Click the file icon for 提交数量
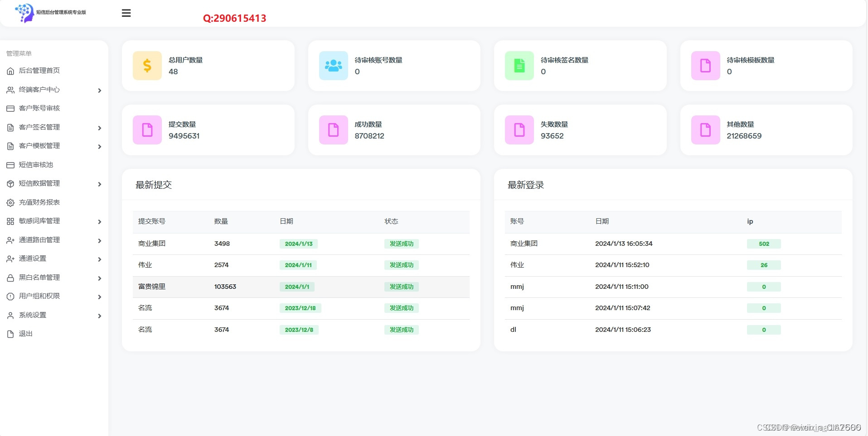The image size is (868, 436). (x=147, y=130)
